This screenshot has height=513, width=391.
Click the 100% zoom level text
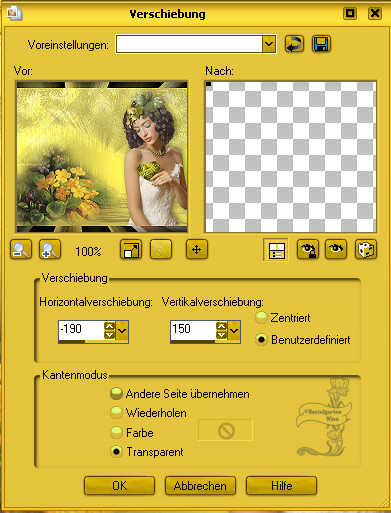click(x=88, y=251)
